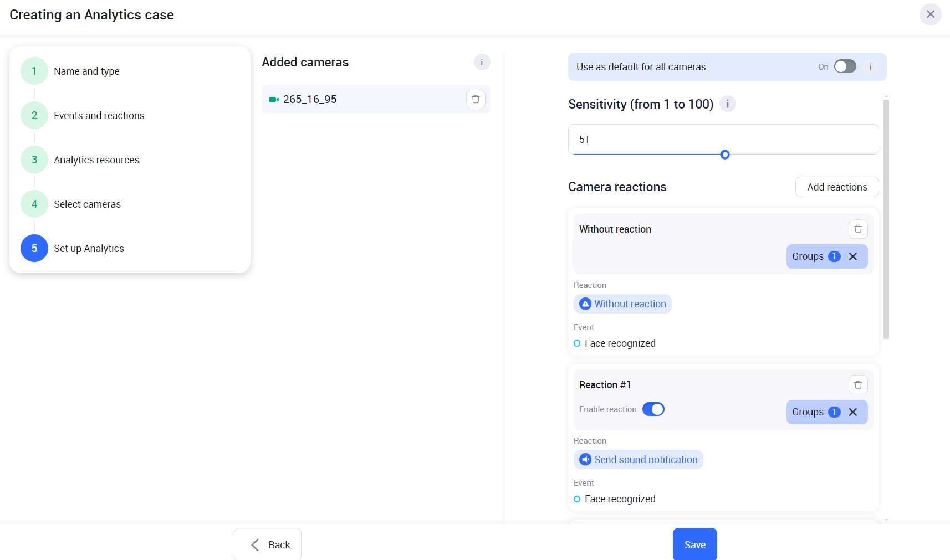Viewport: 950px width, 560px height.
Task: Click the Add reactions button
Action: click(836, 187)
